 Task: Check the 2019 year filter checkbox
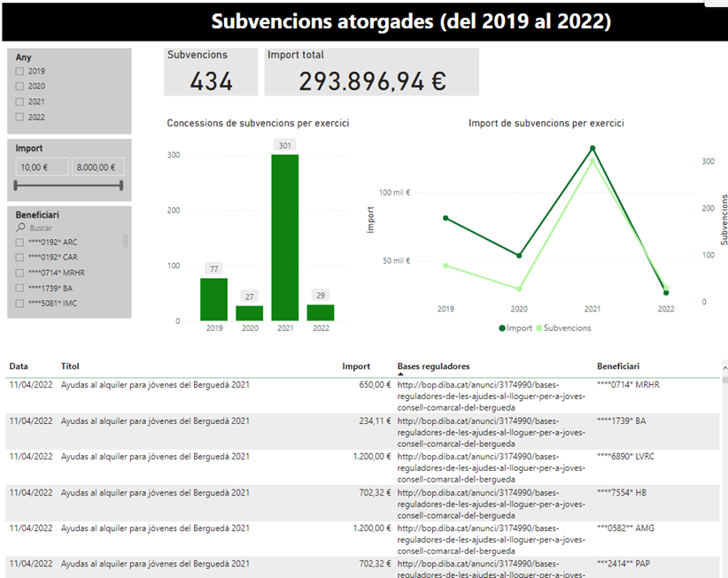(x=19, y=71)
